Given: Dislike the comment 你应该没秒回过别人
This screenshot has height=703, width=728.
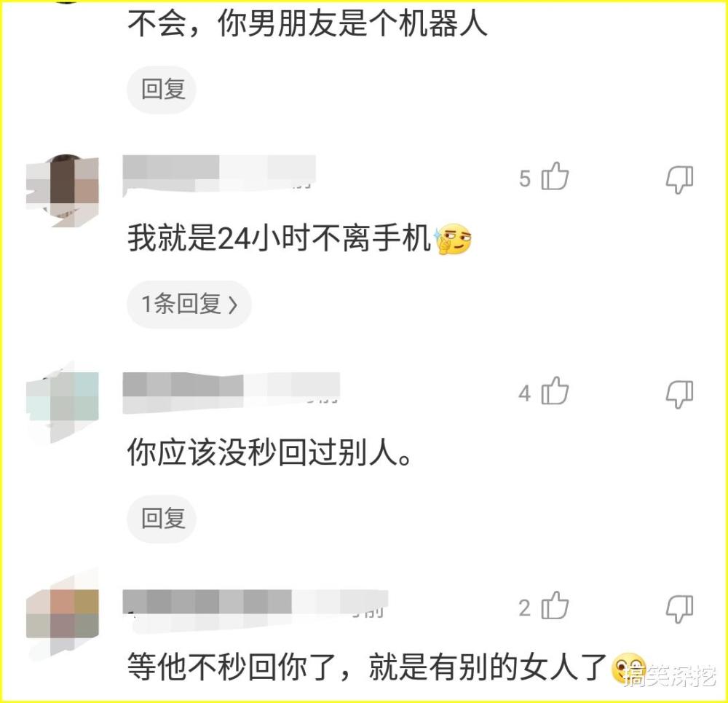Looking at the screenshot, I should coord(679,393).
